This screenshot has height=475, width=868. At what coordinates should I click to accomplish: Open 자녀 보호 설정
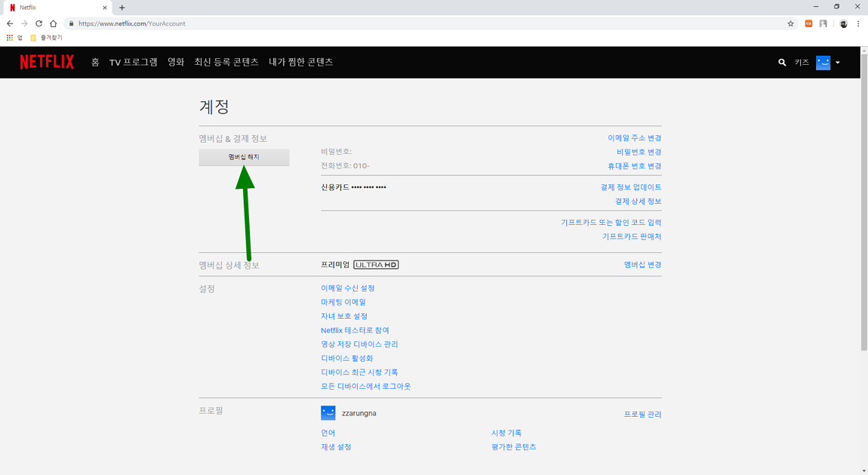tap(344, 316)
